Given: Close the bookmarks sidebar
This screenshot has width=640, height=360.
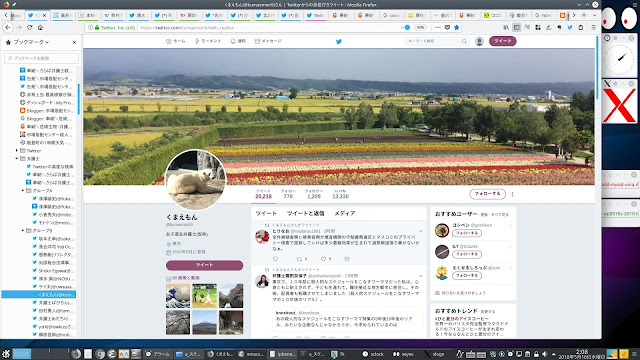Looking at the screenshot, I should coord(74,42).
